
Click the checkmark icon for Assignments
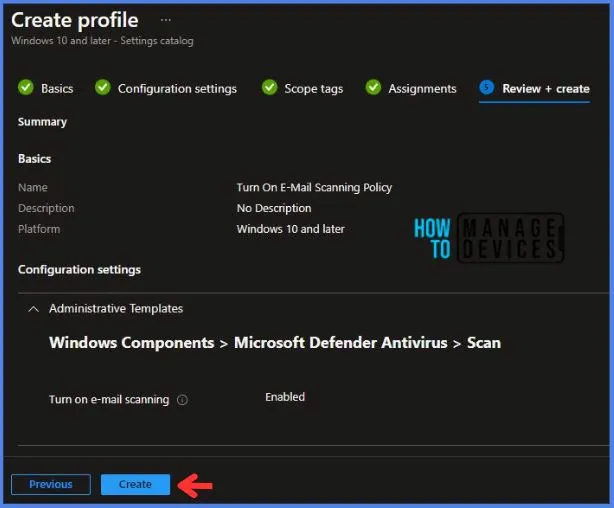pos(373,87)
